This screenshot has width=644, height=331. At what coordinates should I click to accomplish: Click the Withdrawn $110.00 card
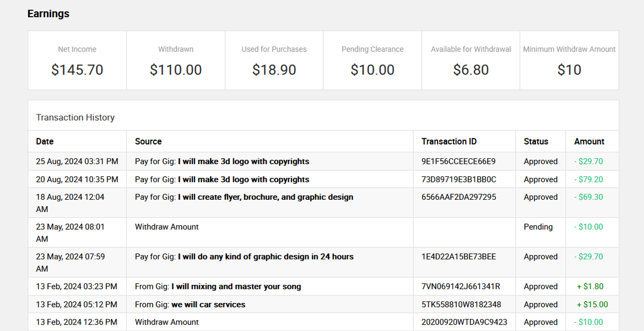click(176, 61)
